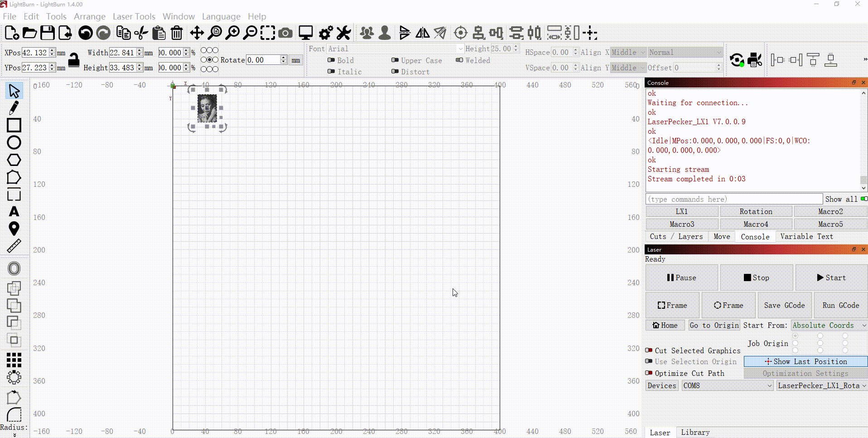The height and width of the screenshot is (438, 868).
Task: Select the arrow Select tool
Action: tap(14, 91)
